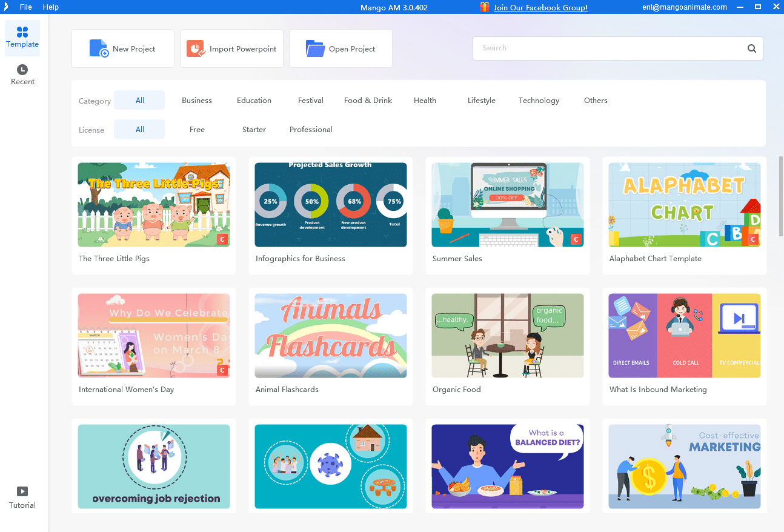784x532 pixels.
Task: Filter templates by Education category
Action: click(x=254, y=101)
